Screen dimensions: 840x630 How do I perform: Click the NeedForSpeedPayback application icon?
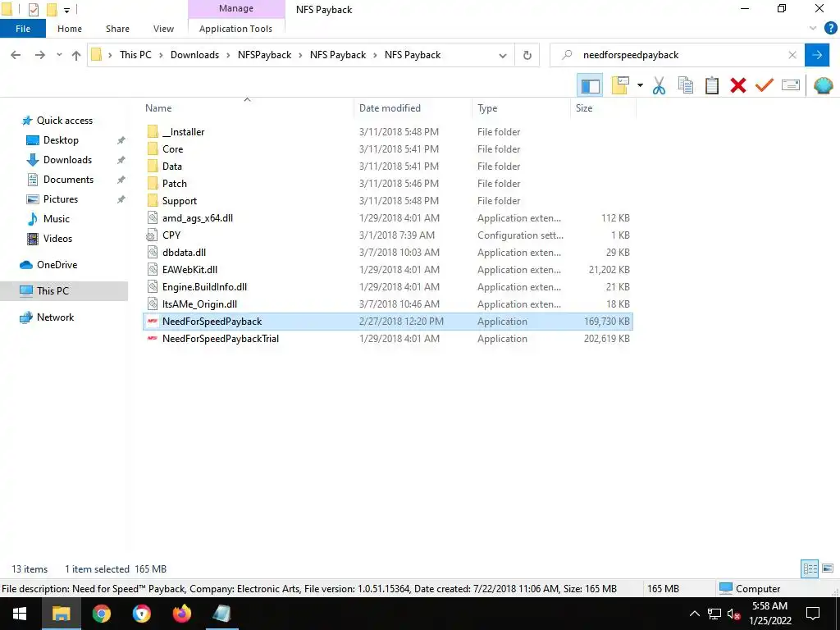tap(153, 322)
